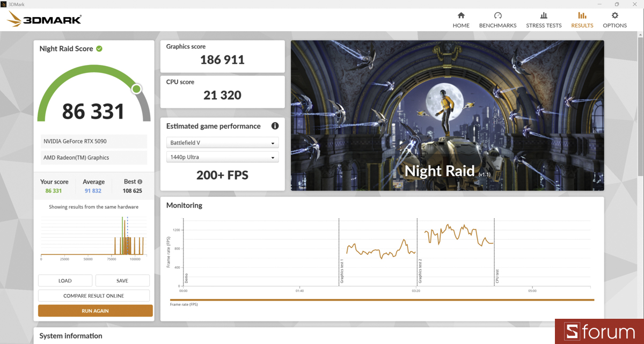Viewport: 644px width, 344px height.
Task: Click the RUN AGAIN button
Action: point(96,311)
